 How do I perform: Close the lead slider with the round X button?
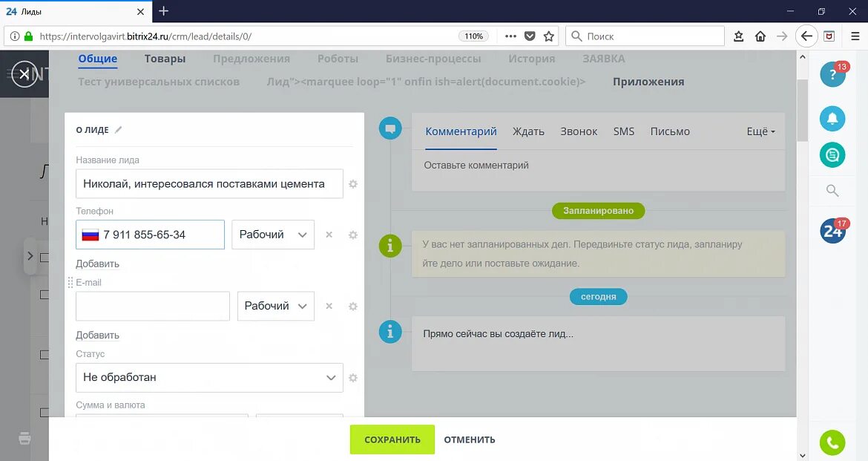(24, 73)
